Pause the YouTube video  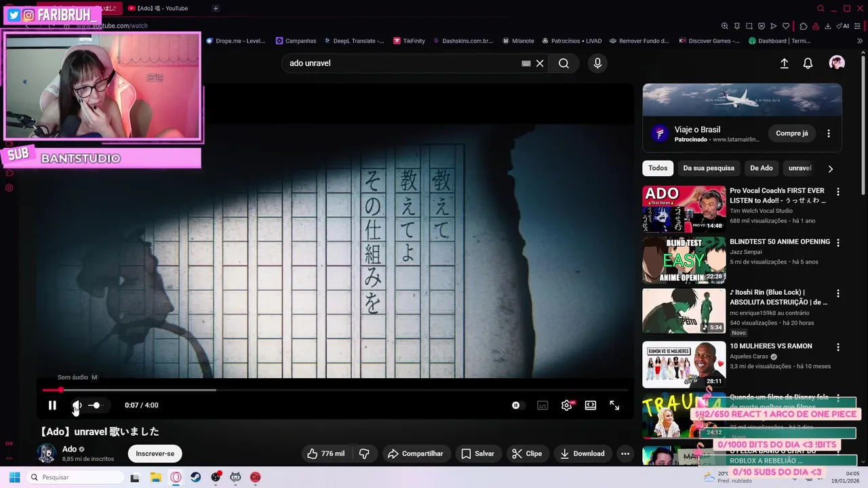coord(52,405)
